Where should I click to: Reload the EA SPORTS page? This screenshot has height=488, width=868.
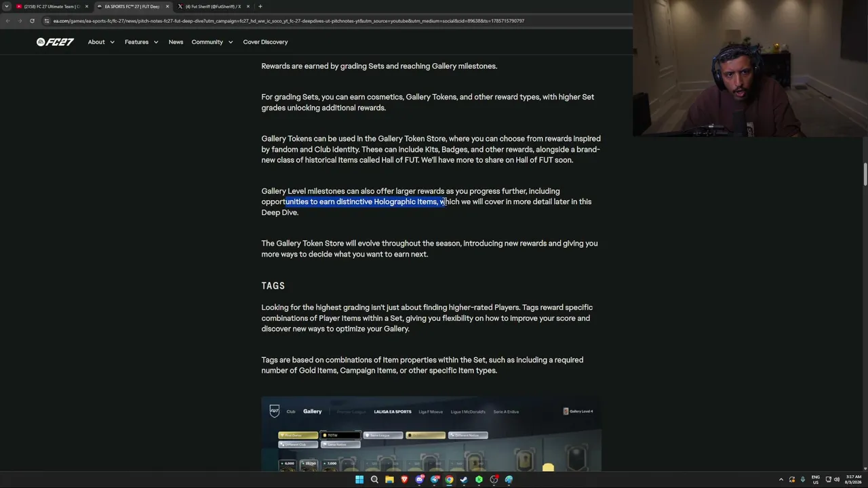click(x=32, y=21)
